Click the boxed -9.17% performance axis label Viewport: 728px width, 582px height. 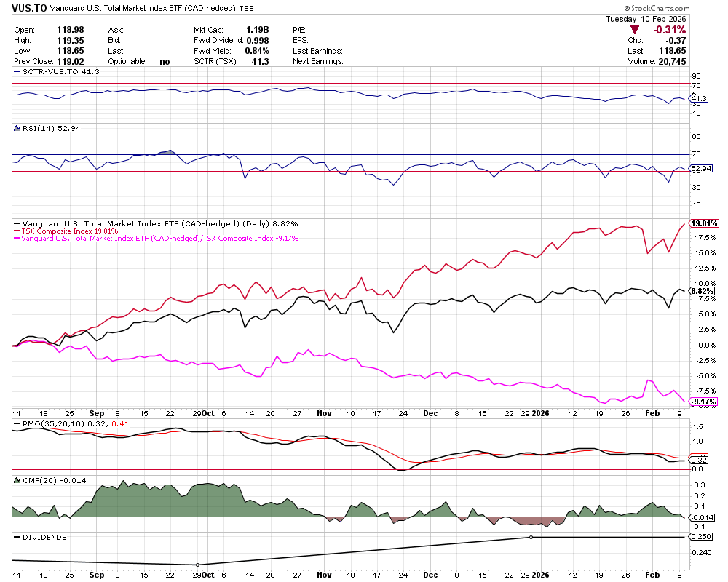pyautogui.click(x=704, y=402)
